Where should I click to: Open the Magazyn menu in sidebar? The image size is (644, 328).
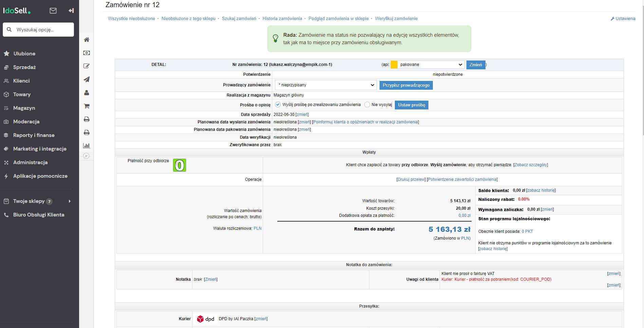coord(24,108)
